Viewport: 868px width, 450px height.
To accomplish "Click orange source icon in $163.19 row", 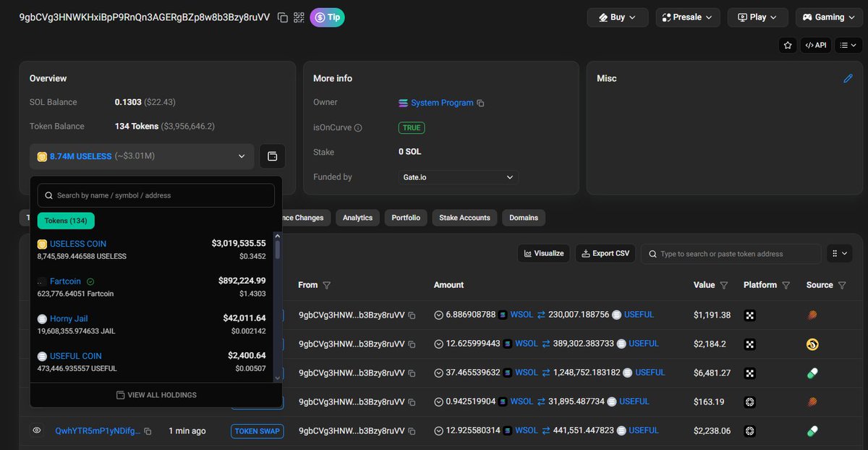I will pos(812,402).
